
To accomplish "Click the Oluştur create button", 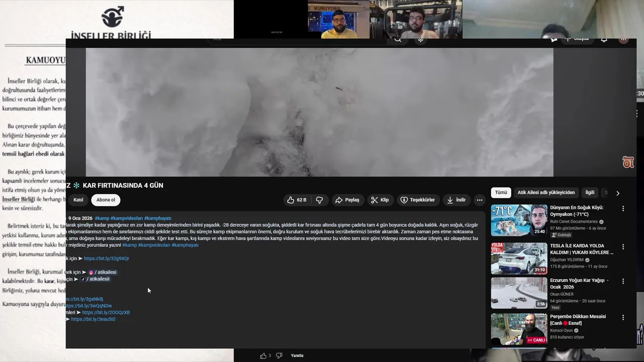I will pos(578,40).
